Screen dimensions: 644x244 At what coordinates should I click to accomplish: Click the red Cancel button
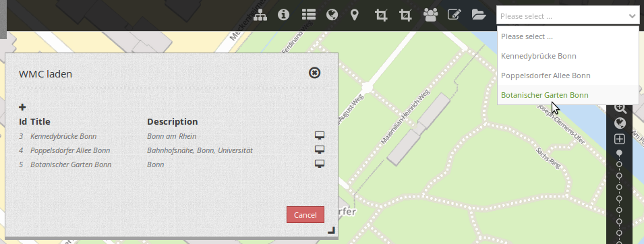tap(305, 215)
